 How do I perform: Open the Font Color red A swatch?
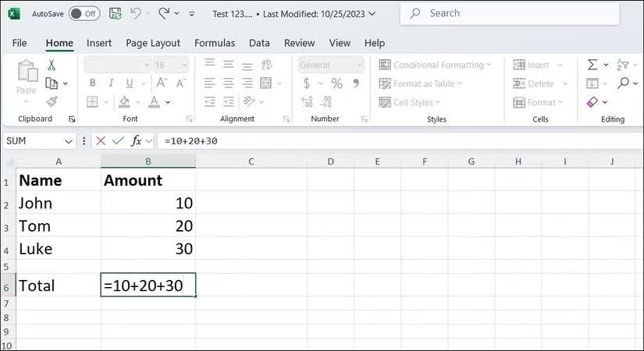tap(154, 101)
